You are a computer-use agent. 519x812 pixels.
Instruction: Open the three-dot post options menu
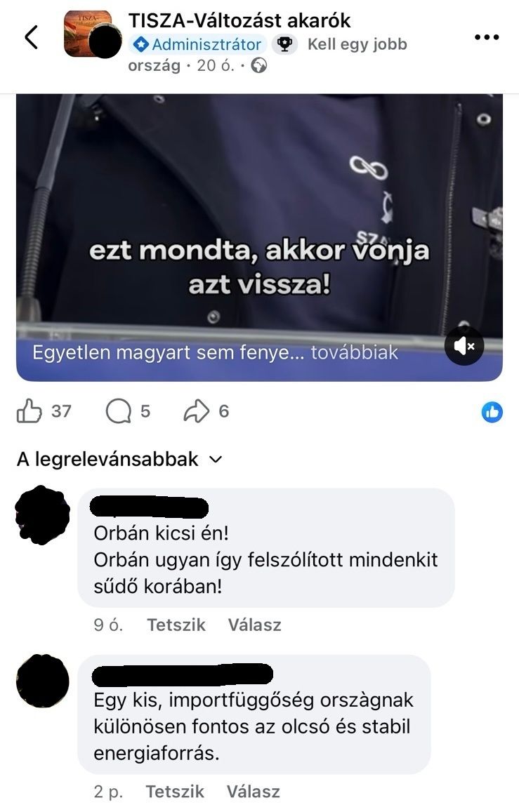(487, 37)
